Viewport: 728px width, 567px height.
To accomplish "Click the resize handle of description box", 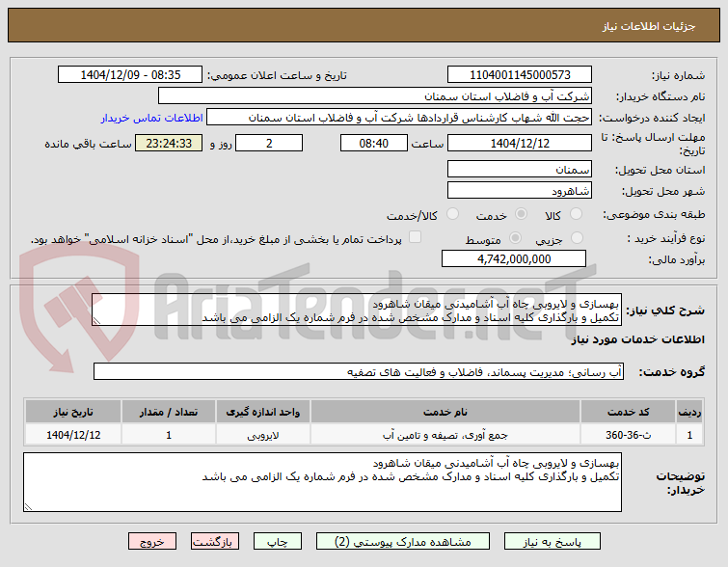I will click(x=96, y=320).
